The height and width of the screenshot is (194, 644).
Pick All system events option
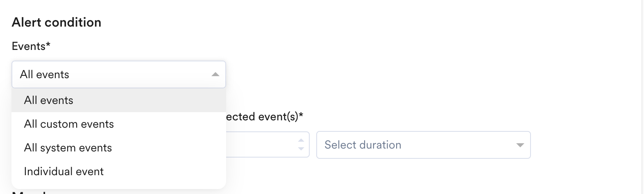[68, 148]
